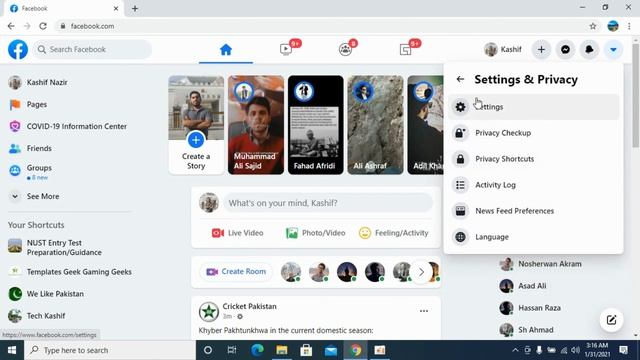Open Chrome menu three dots
Viewport: 640px width, 360px height.
[x=629, y=26]
